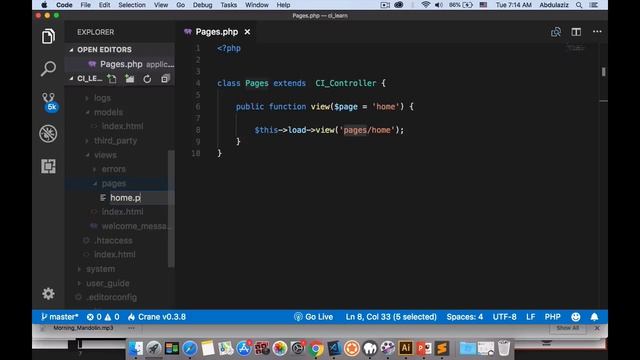This screenshot has height=360, width=640.
Task: Open the Edit menu
Action: (x=104, y=5)
